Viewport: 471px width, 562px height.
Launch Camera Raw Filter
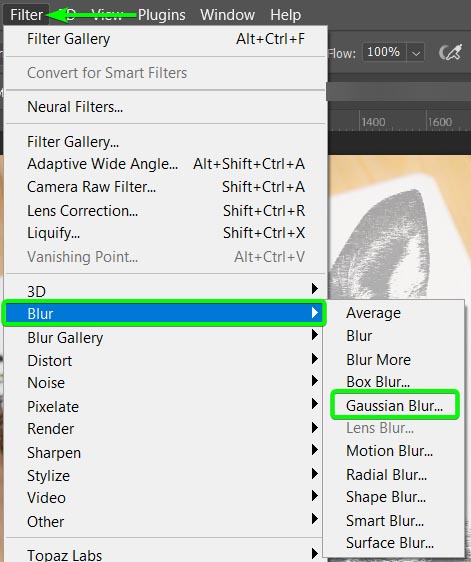tap(165, 187)
